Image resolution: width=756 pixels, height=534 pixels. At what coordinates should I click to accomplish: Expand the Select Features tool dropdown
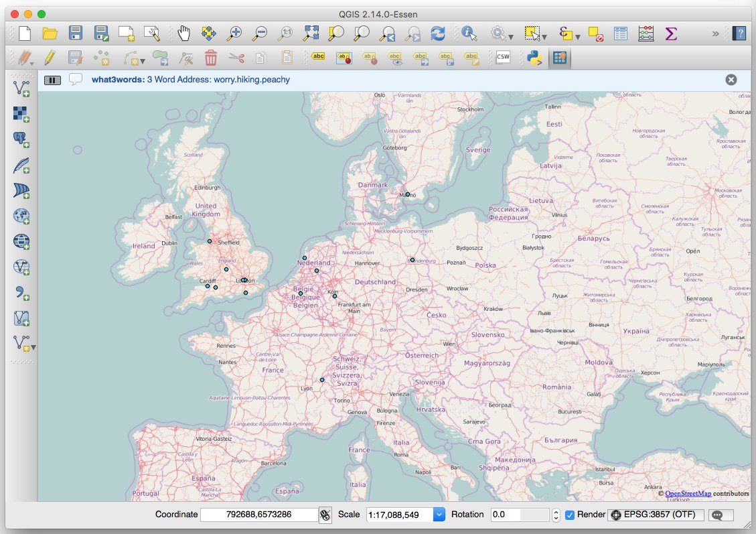coord(544,37)
